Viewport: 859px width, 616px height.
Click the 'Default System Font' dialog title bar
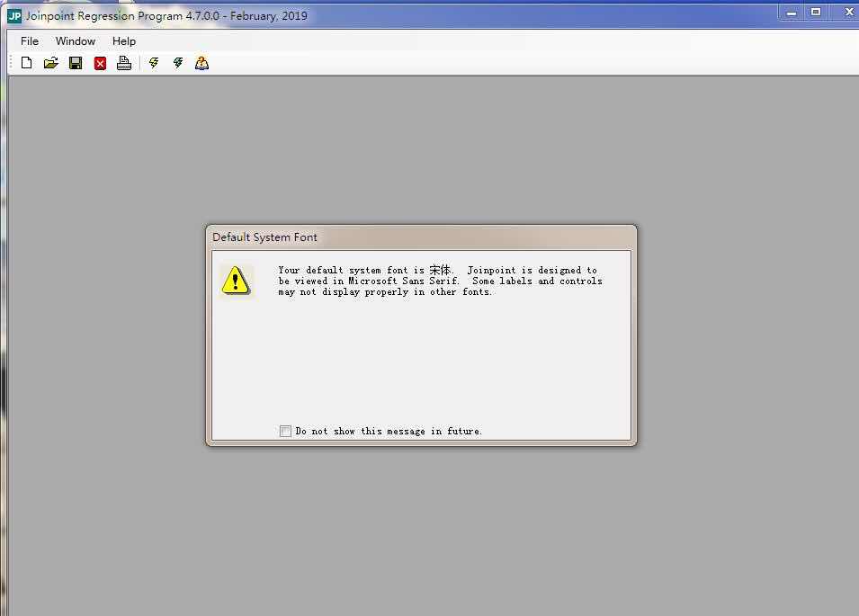pos(421,237)
